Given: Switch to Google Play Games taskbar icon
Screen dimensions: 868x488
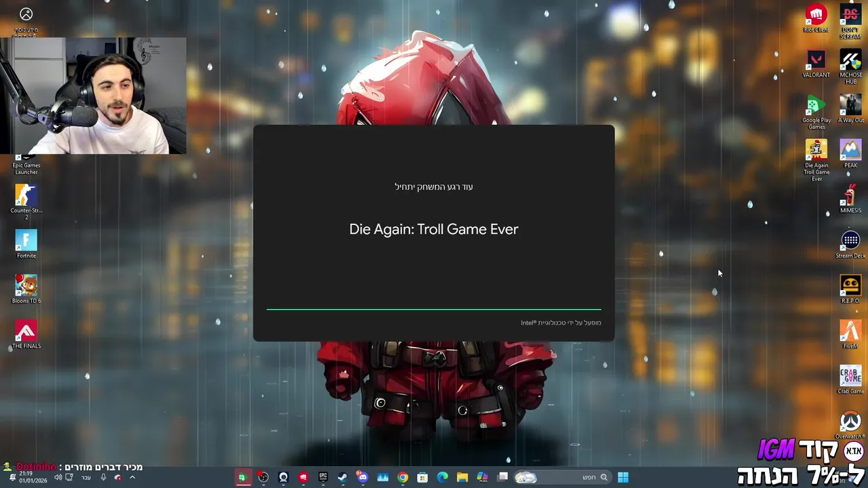Looking at the screenshot, I should [242, 477].
